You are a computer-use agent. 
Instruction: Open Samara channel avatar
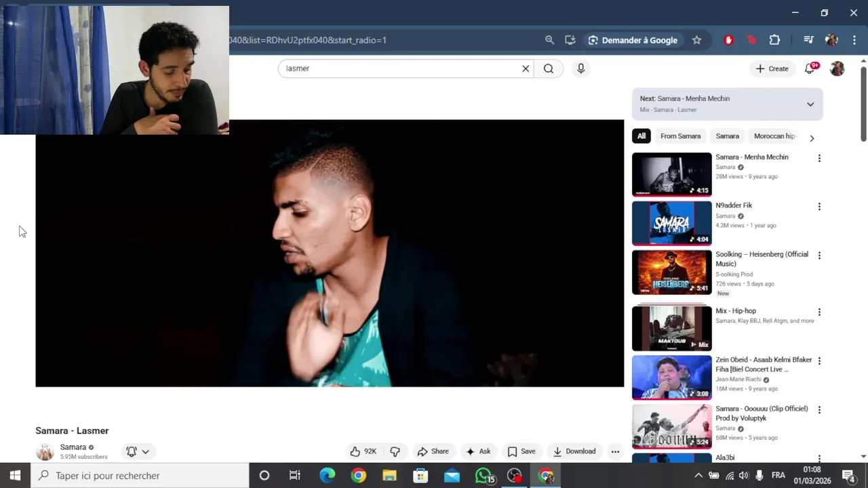45,451
